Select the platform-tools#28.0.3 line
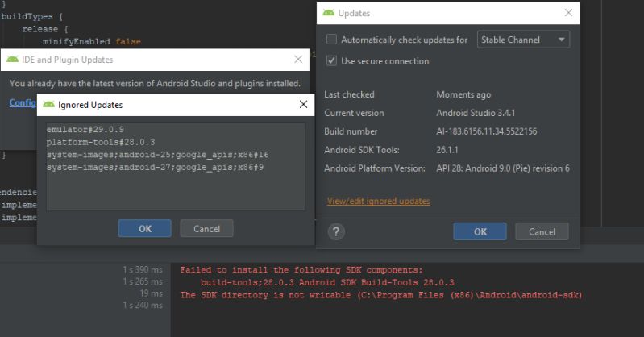 click(x=101, y=142)
